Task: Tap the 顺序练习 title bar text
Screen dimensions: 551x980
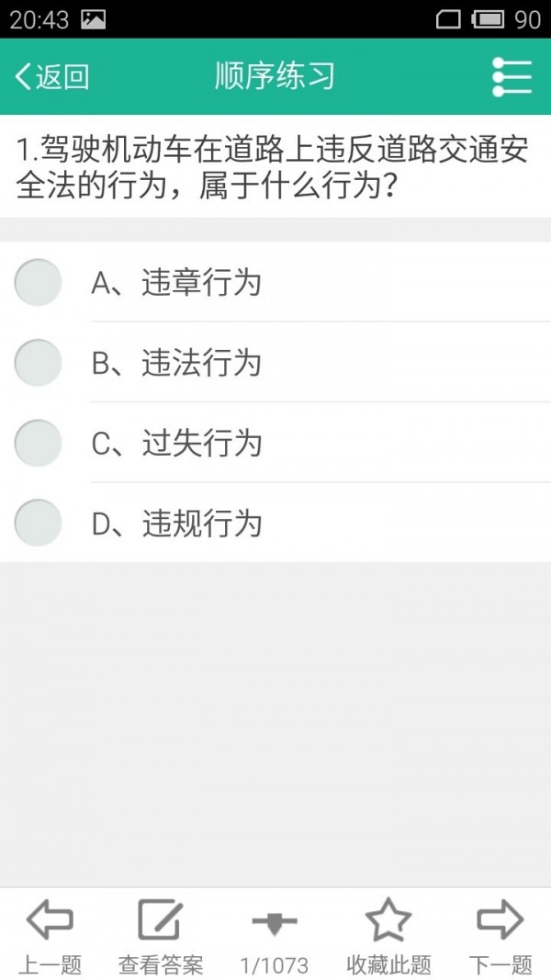Action: tap(275, 76)
